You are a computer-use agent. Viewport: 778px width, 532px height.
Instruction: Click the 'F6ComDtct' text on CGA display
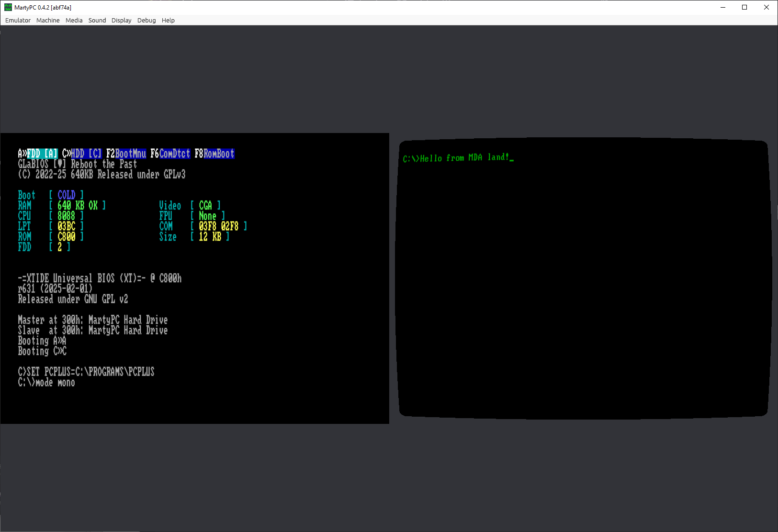pyautogui.click(x=170, y=154)
